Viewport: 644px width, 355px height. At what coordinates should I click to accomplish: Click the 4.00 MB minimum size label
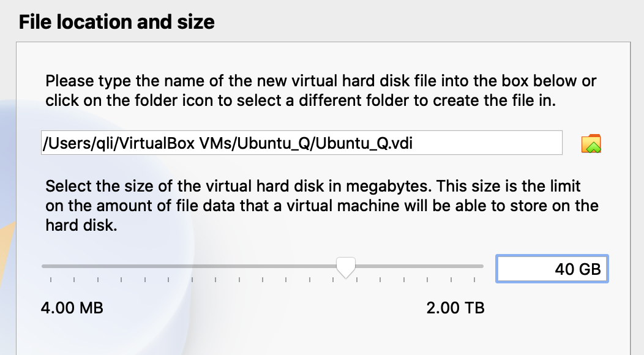click(x=72, y=307)
